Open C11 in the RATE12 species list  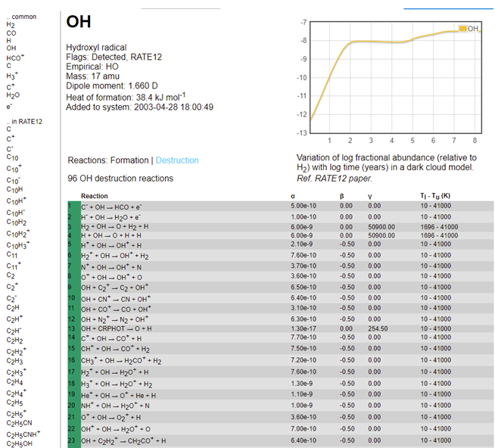pos(12,254)
